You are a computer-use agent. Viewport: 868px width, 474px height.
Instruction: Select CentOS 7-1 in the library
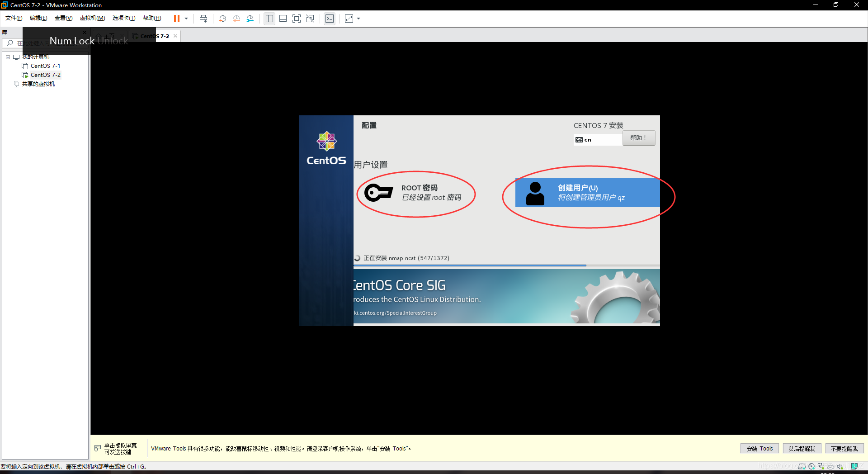pos(45,66)
